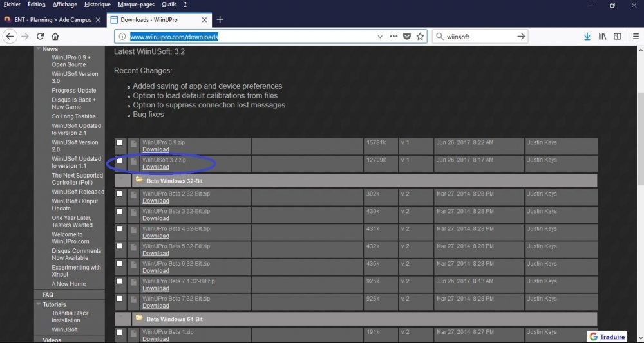Switch to ENT Planning Ade Campus tab
644x343 pixels.
coord(53,20)
